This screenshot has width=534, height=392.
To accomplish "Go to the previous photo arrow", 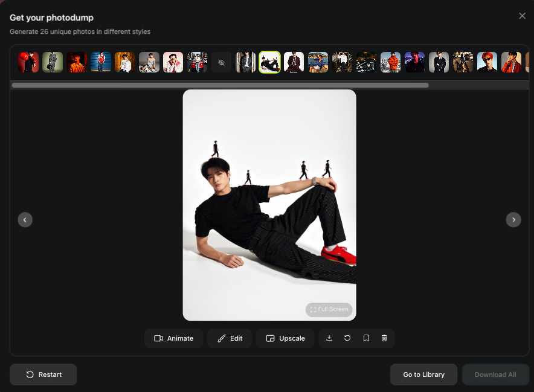I will pos(25,220).
